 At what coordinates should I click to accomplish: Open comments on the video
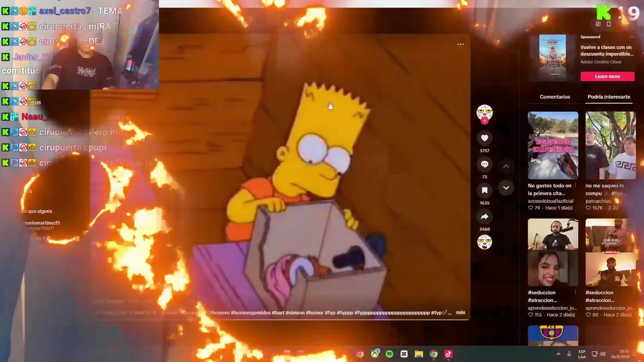click(x=485, y=164)
